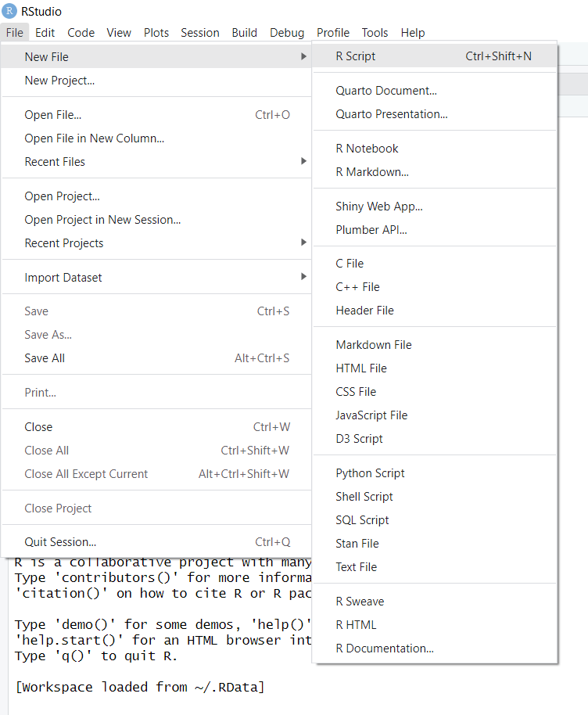
Task: Click Close in the File menu
Action: coord(156,427)
